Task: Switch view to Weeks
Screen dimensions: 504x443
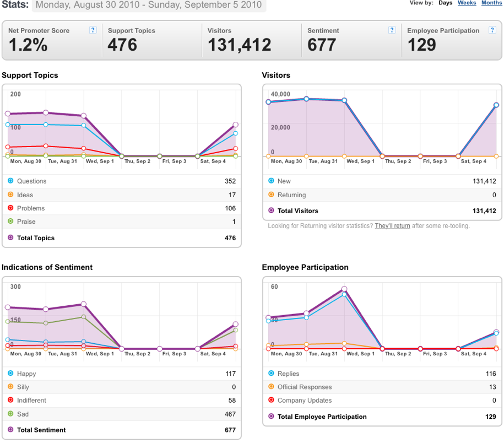Action: [467, 3]
